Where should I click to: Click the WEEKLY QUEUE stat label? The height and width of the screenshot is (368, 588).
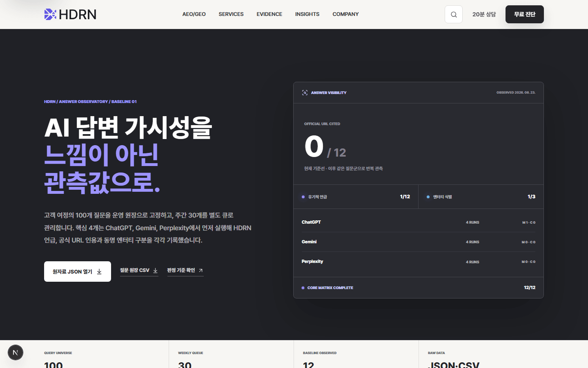(190, 353)
